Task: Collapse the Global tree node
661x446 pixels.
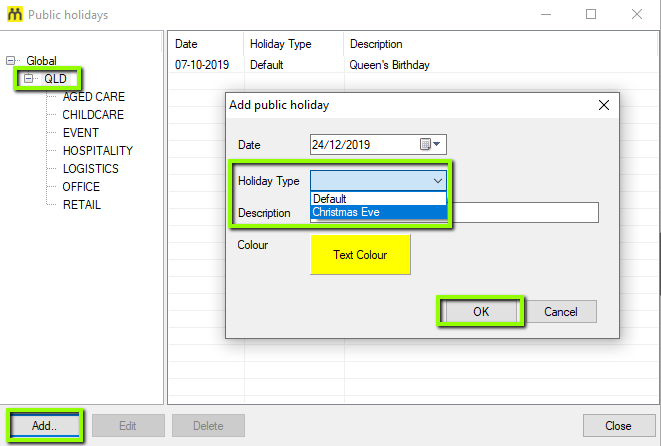Action: click(x=11, y=61)
